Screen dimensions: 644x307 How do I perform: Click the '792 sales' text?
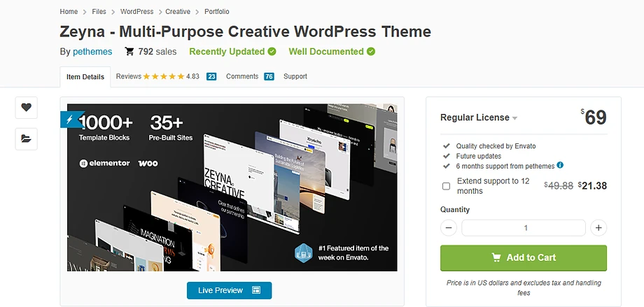click(x=157, y=52)
